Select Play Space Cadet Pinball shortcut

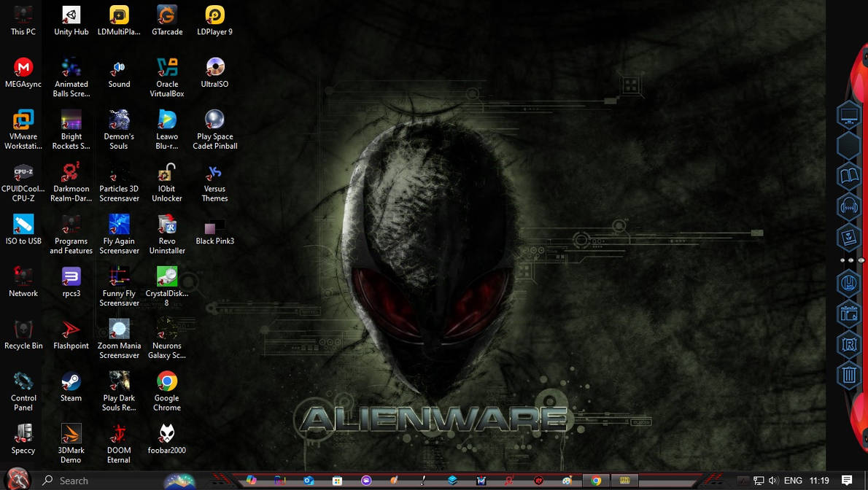tap(214, 130)
